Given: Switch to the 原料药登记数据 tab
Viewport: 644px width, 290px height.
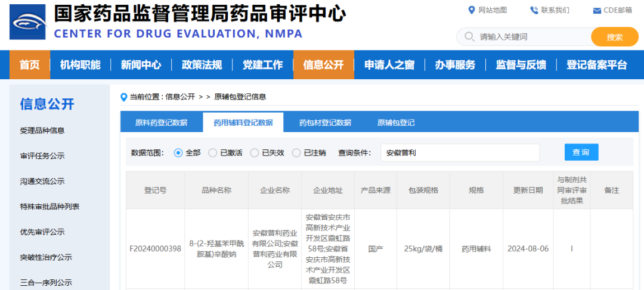Looking at the screenshot, I should (x=161, y=123).
